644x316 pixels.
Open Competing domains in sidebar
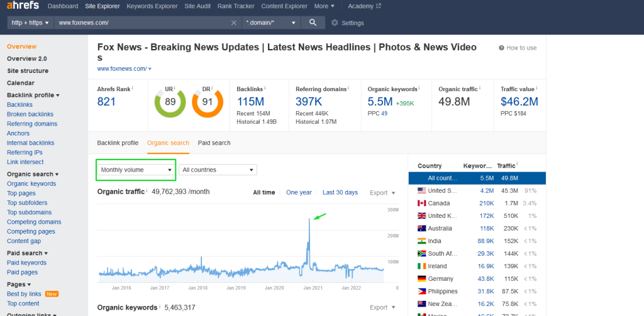(34, 222)
